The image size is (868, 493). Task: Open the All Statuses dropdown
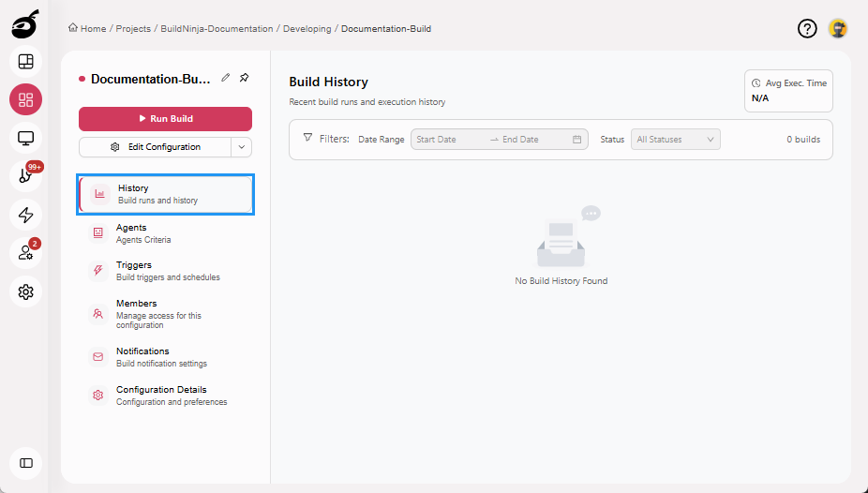click(x=675, y=140)
